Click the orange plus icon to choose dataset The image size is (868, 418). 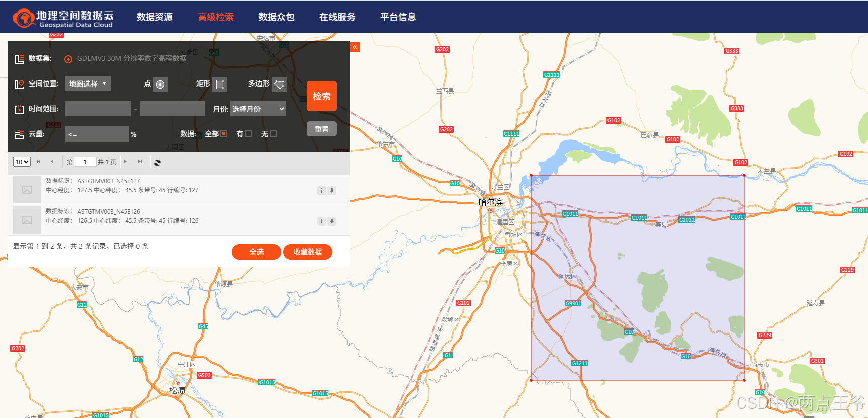tap(68, 59)
